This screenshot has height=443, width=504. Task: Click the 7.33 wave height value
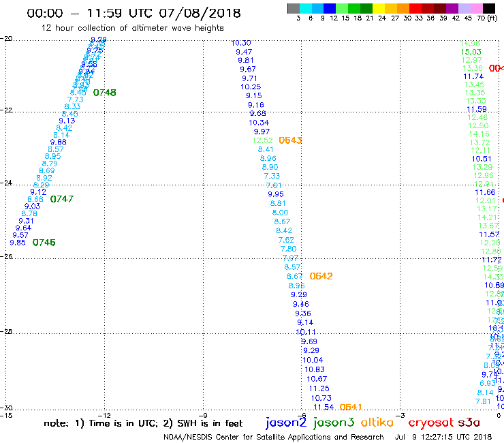click(272, 176)
